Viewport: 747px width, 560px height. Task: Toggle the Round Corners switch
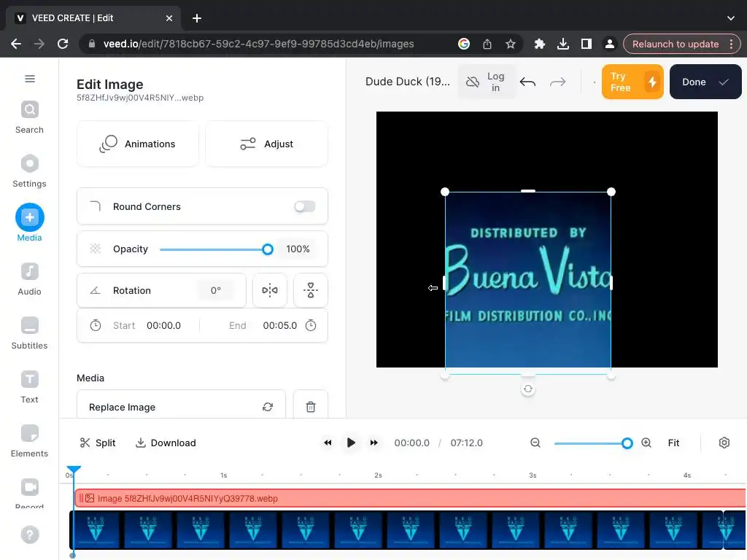click(305, 206)
